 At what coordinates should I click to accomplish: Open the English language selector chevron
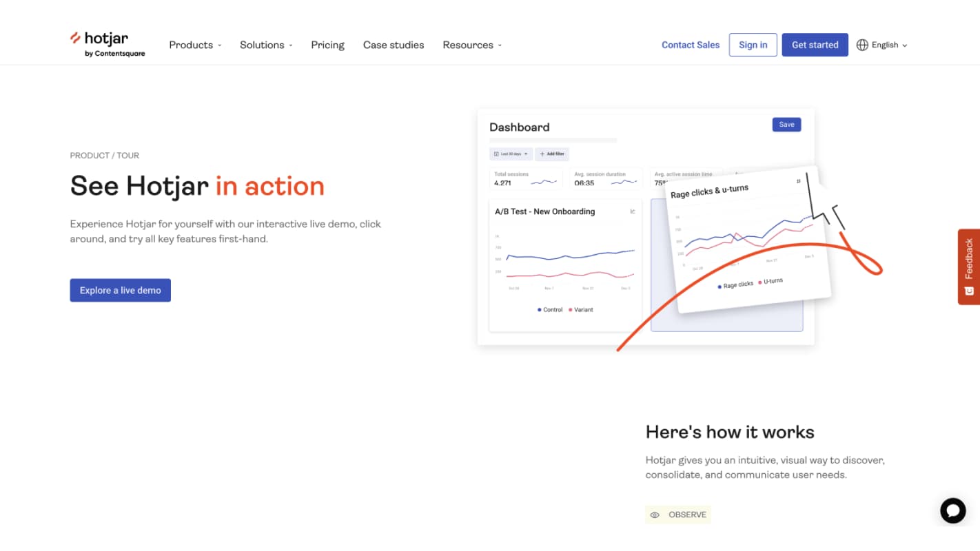tap(905, 45)
